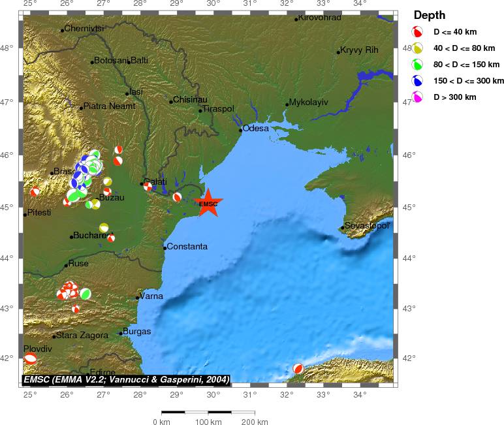This screenshot has height=425, width=504.
Task: Select the yellow beachball north of Bucharest
Action: pyautogui.click(x=104, y=228)
